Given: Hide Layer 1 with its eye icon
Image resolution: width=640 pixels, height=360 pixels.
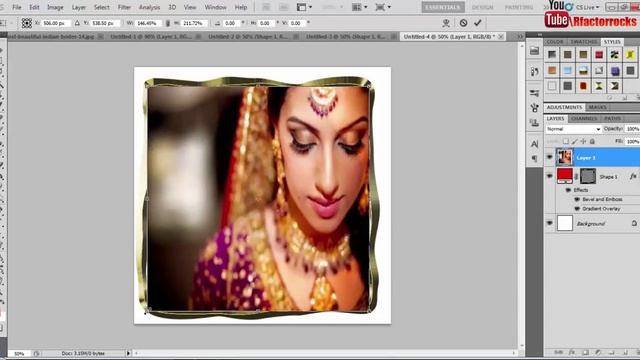Looking at the screenshot, I should pyautogui.click(x=549, y=158).
